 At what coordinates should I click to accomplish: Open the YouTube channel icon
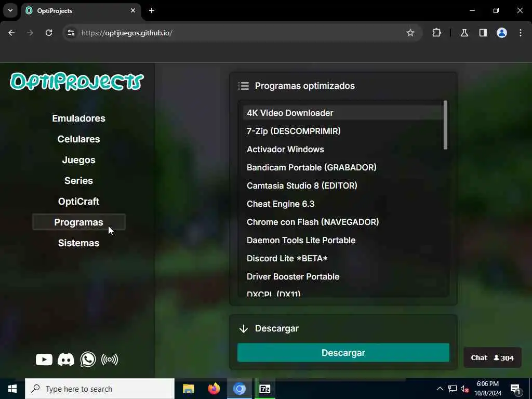coord(44,360)
